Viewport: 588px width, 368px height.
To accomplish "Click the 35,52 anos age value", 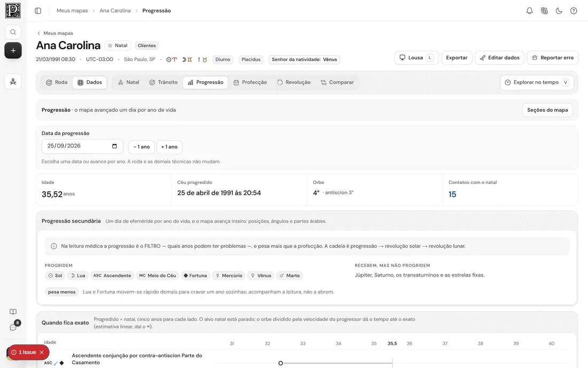I will tap(58, 194).
